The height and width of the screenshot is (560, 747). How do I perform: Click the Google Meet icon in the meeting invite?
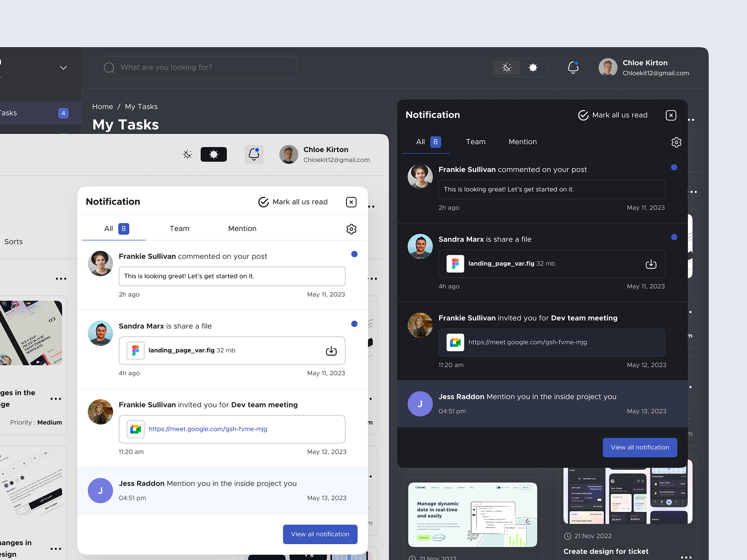click(134, 429)
